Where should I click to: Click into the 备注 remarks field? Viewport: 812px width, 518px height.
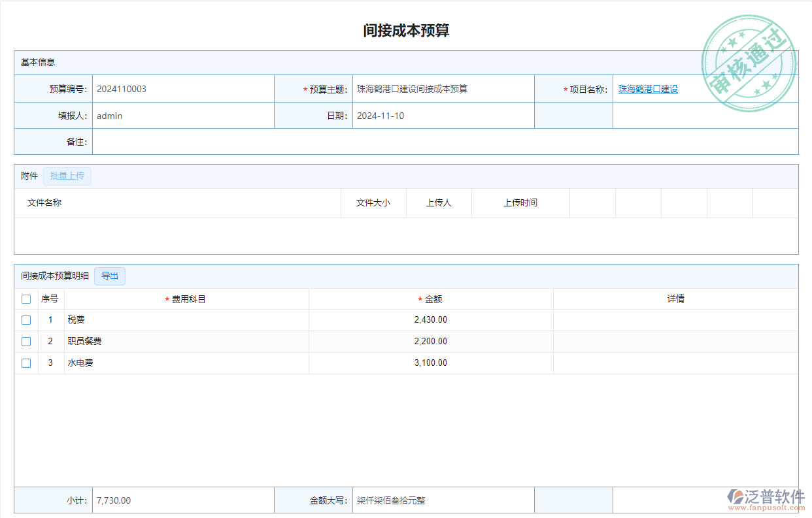click(445, 142)
